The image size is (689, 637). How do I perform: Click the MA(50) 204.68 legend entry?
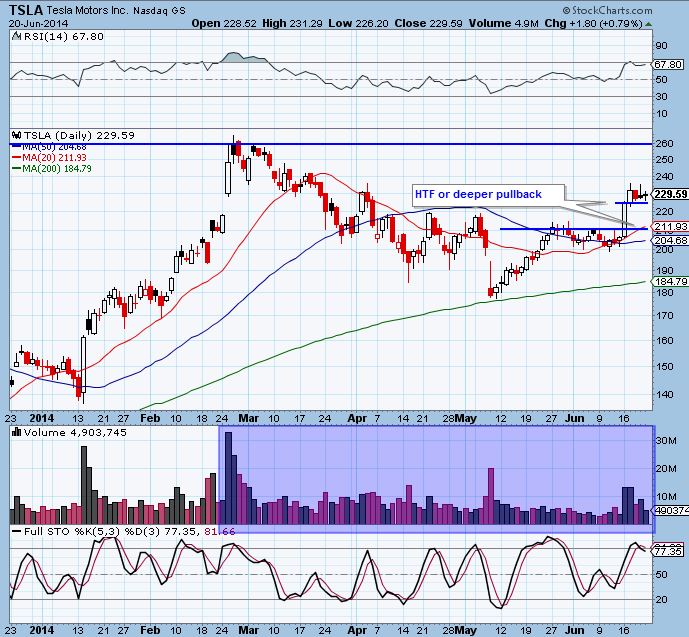(49, 147)
